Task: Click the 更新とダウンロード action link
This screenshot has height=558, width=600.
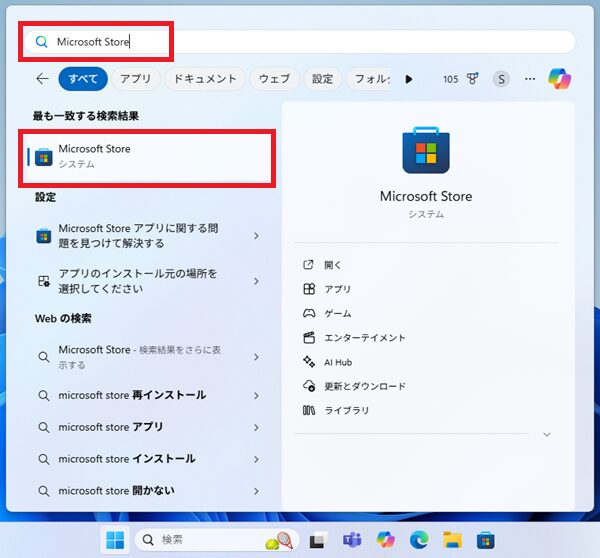Action: (x=365, y=386)
